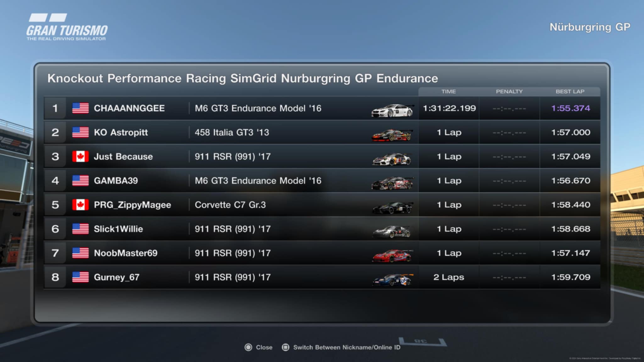Click NoobMaster69's red 911 RSR thumbnail
644x362 pixels.
pos(392,256)
